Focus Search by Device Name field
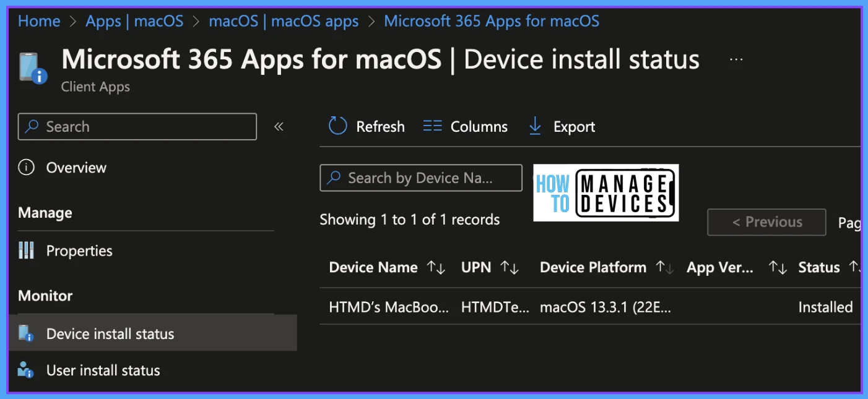Image resolution: width=868 pixels, height=399 pixels. tap(421, 178)
